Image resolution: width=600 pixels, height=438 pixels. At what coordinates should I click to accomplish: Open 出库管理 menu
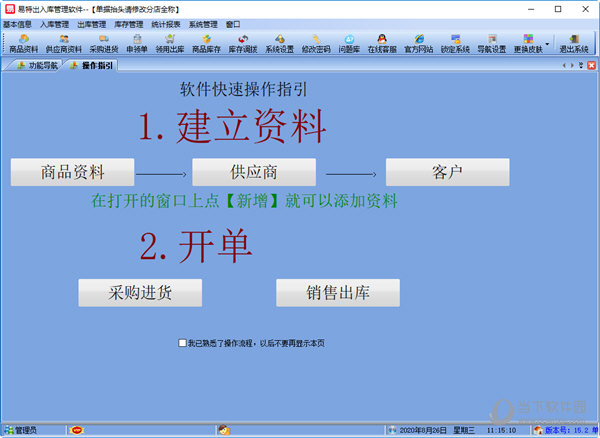91,24
